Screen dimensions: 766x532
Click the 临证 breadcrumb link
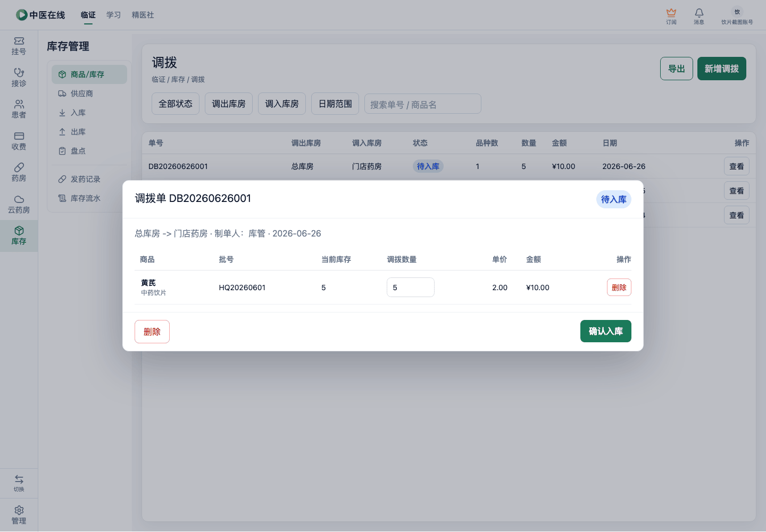(x=159, y=79)
